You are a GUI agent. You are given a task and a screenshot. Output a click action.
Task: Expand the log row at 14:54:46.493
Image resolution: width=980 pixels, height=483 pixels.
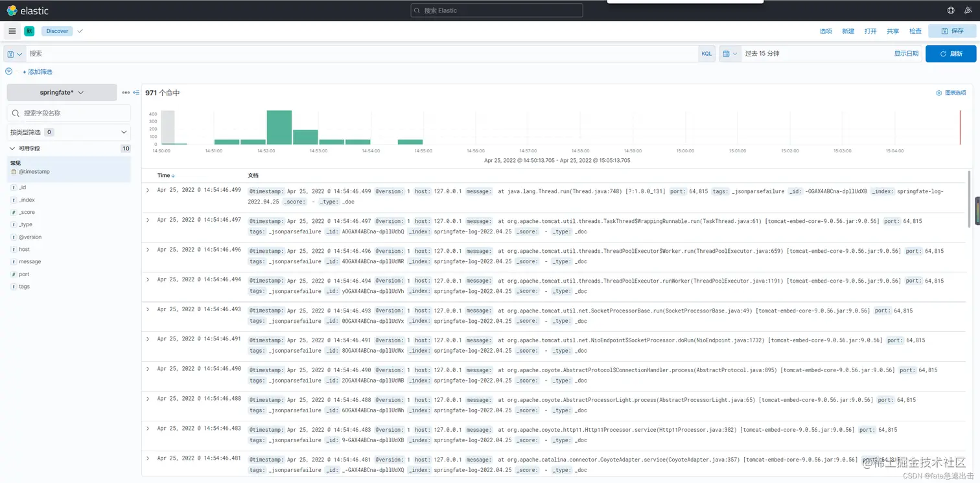[148, 309]
